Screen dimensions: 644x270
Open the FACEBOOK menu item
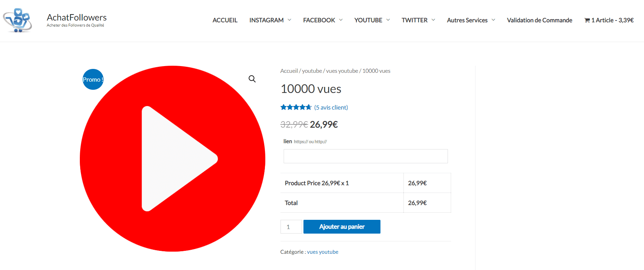[319, 20]
